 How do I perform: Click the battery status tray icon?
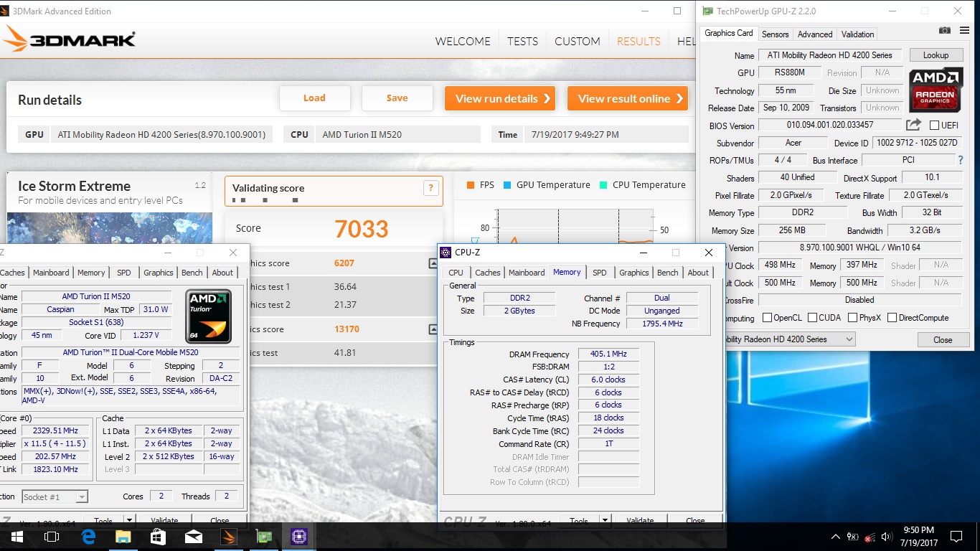(853, 537)
